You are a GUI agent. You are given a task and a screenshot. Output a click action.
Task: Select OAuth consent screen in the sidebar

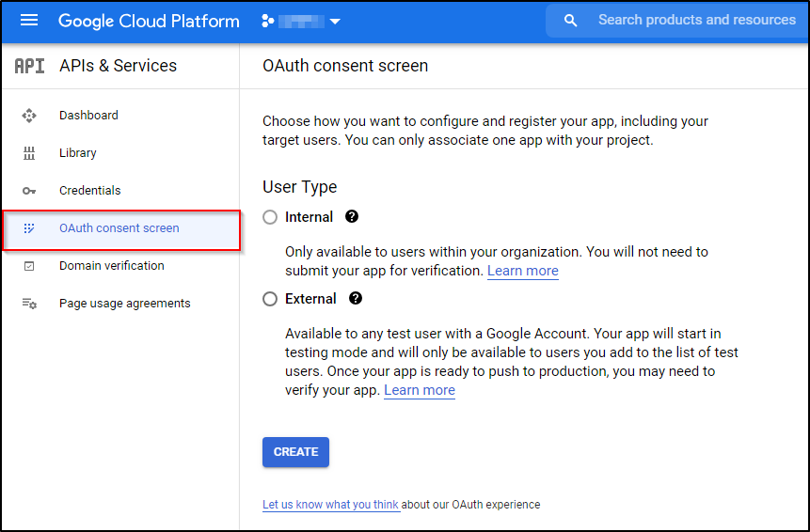coord(119,228)
